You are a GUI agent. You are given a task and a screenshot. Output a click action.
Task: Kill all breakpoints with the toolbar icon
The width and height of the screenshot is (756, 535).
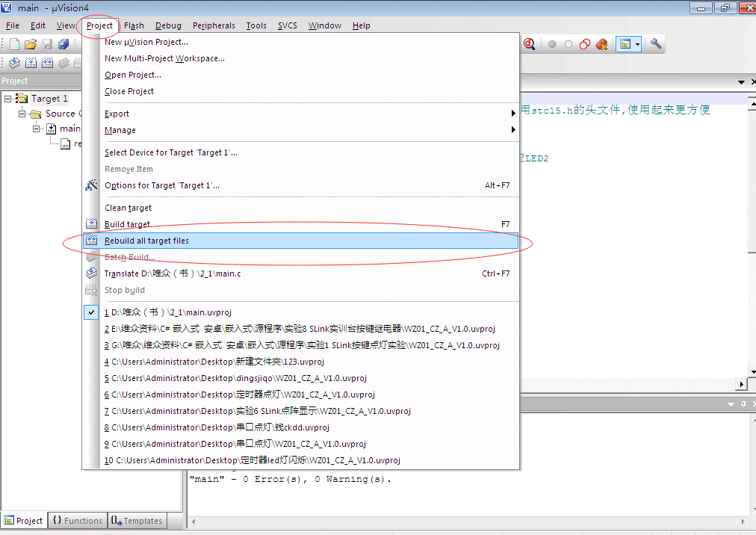[601, 44]
